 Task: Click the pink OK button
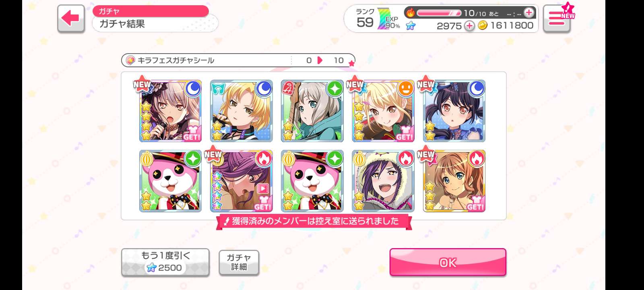tap(448, 262)
